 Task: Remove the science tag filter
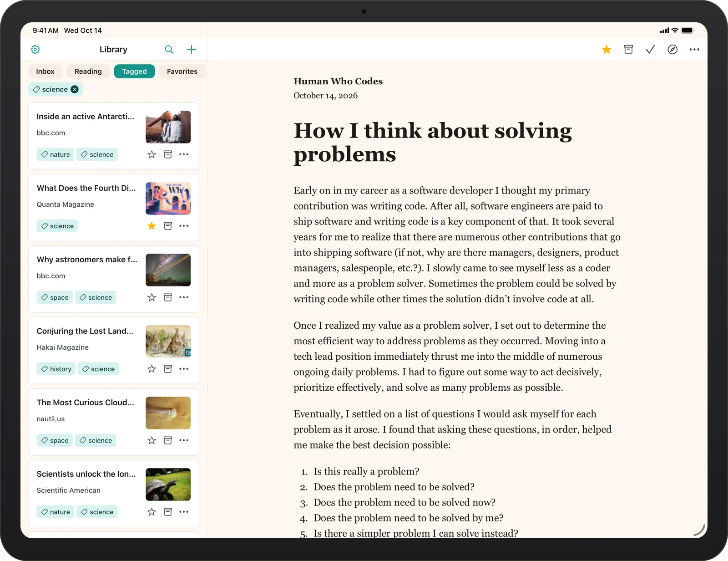[75, 89]
